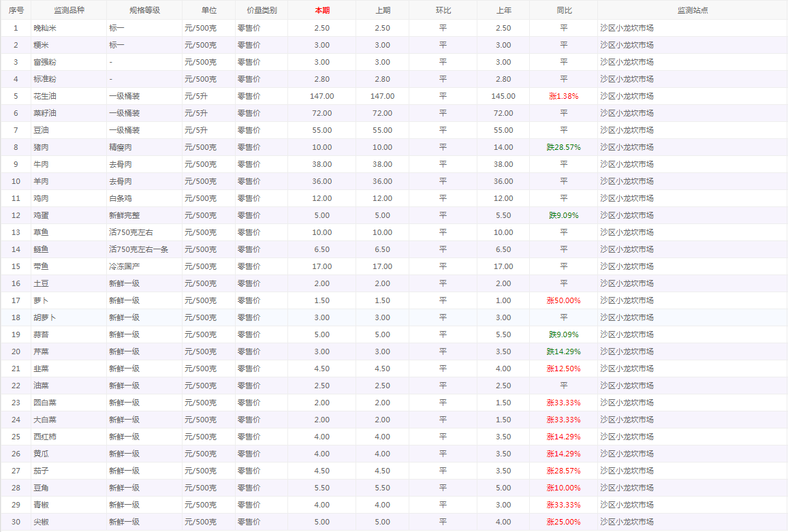Image resolution: width=788 pixels, height=532 pixels.
Task: Click the 监测站点 column header
Action: tap(692, 10)
